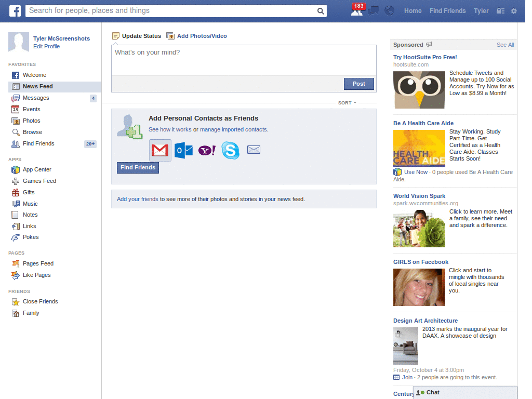Open GIRLS on Facebook ad title
Screen dimensions: 532x399
click(421, 262)
